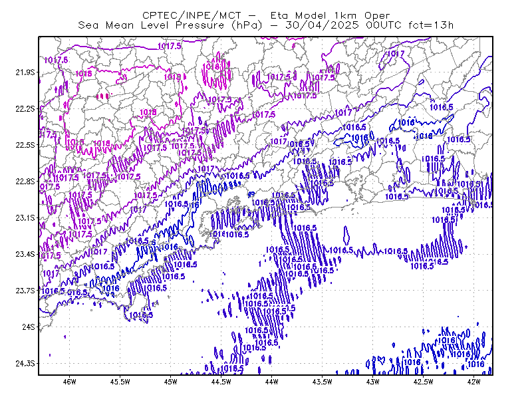Click the 23.4S latitude axis label
This screenshot has width=532, height=411.
(x=25, y=254)
